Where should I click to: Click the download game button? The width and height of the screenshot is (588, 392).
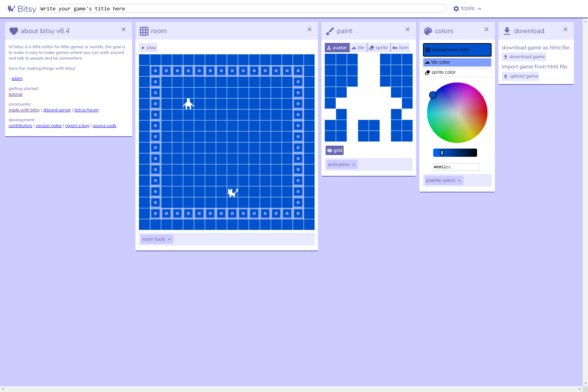coord(524,56)
